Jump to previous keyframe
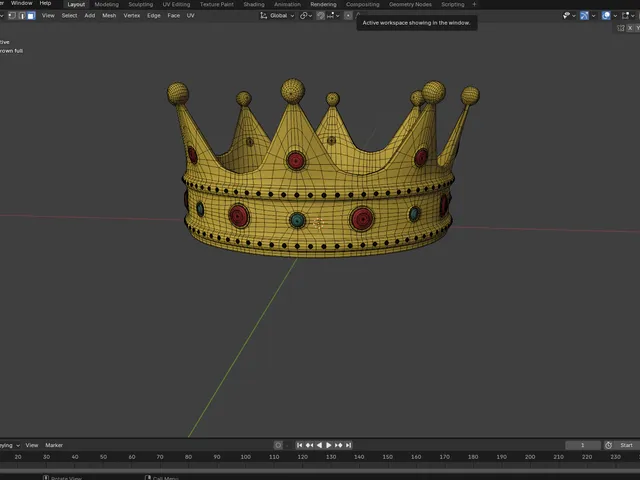This screenshot has height=480, width=640. tap(309, 445)
